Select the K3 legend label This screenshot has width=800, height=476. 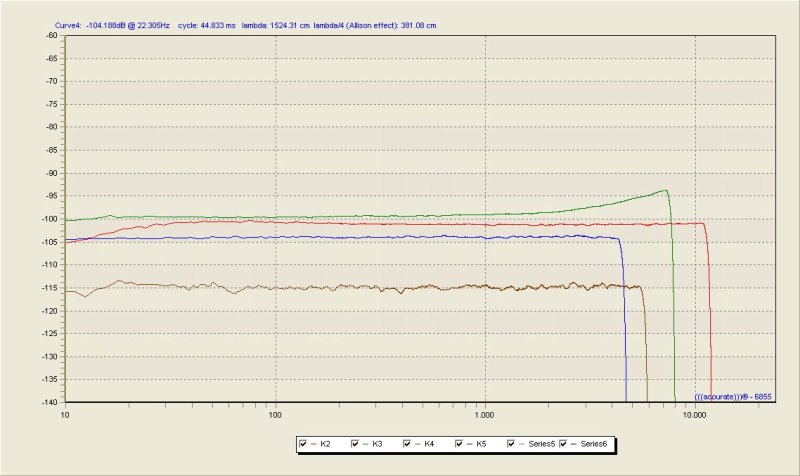click(x=377, y=444)
